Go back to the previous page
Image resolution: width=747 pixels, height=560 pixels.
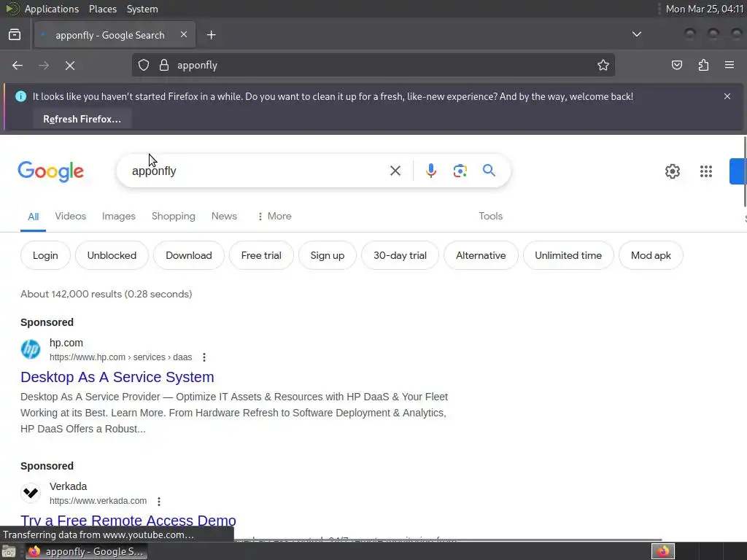[18, 65]
